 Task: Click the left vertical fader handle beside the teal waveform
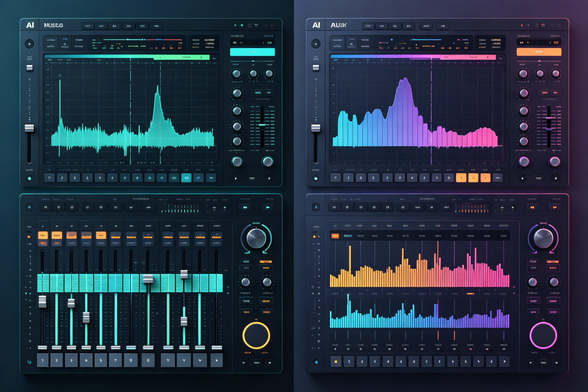coord(29,128)
